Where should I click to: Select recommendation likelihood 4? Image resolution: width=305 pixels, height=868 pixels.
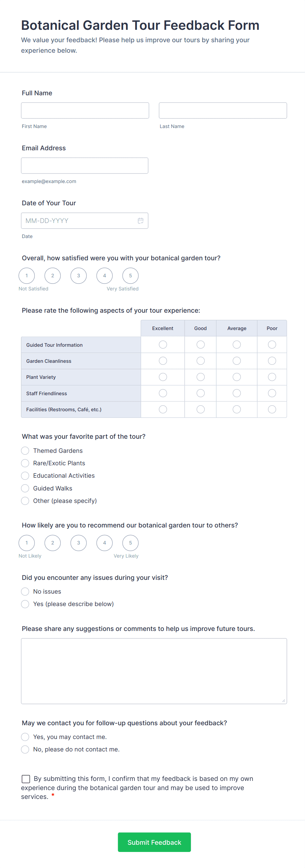[x=105, y=543]
